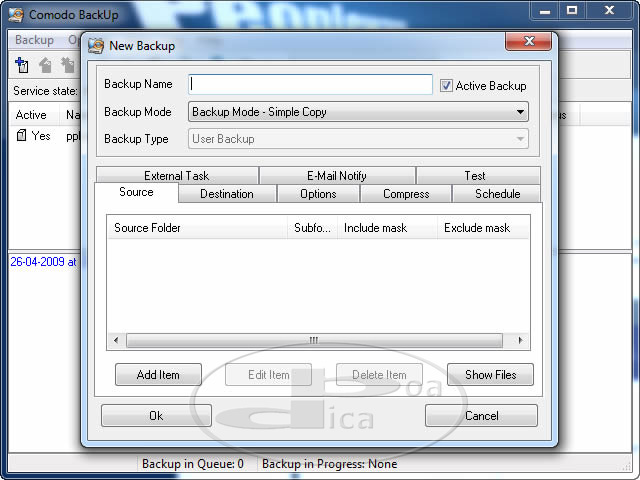Close the New Backup dialog
Viewport: 640px width, 480px height.
[x=528, y=44]
